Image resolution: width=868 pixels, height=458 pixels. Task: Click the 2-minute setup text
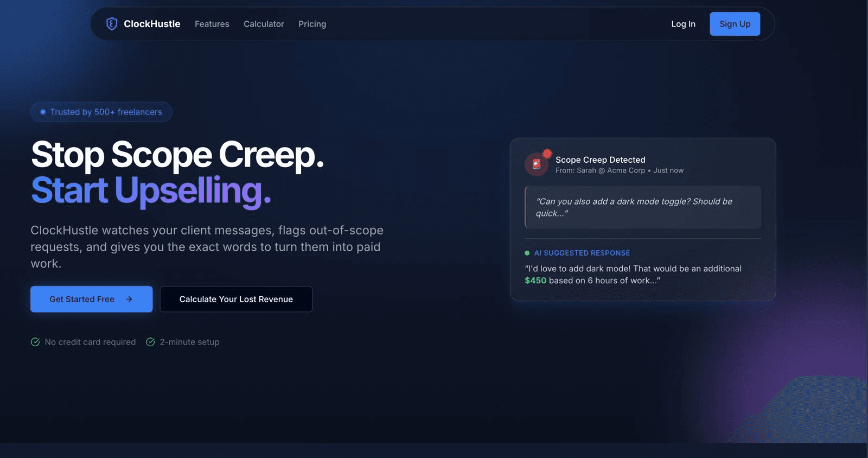(189, 342)
